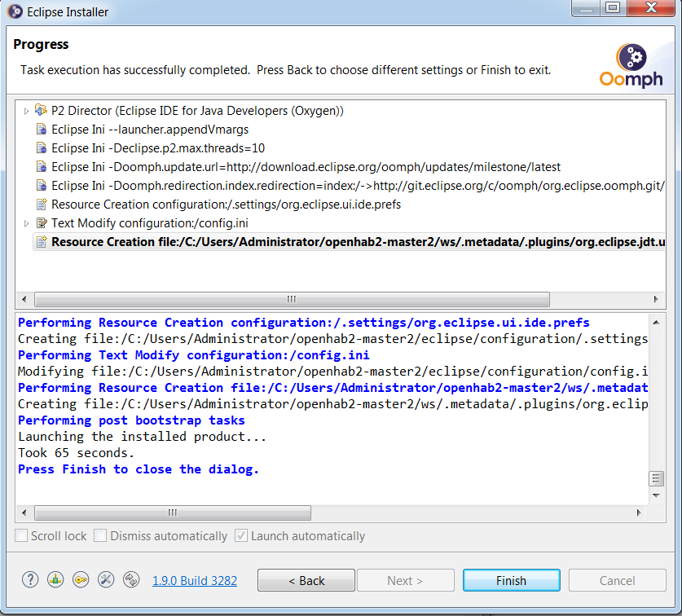The height and width of the screenshot is (616, 682).
Task: Select the bold Resource Creation file row
Action: [350, 242]
